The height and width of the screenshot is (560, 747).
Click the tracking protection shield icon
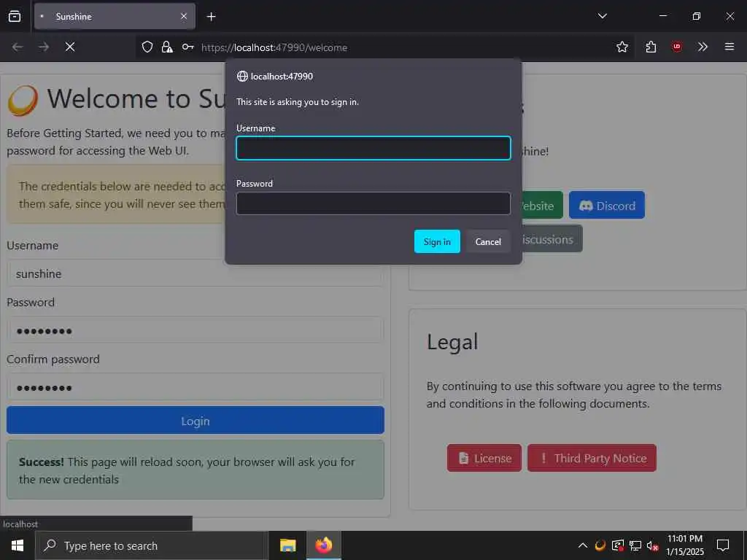[147, 47]
